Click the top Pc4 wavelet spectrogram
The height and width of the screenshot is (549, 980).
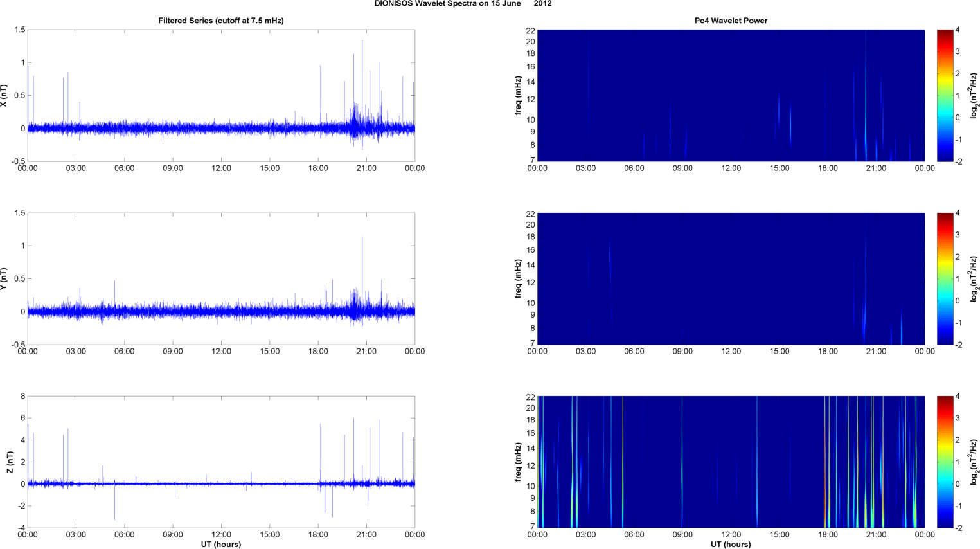pyautogui.click(x=731, y=95)
